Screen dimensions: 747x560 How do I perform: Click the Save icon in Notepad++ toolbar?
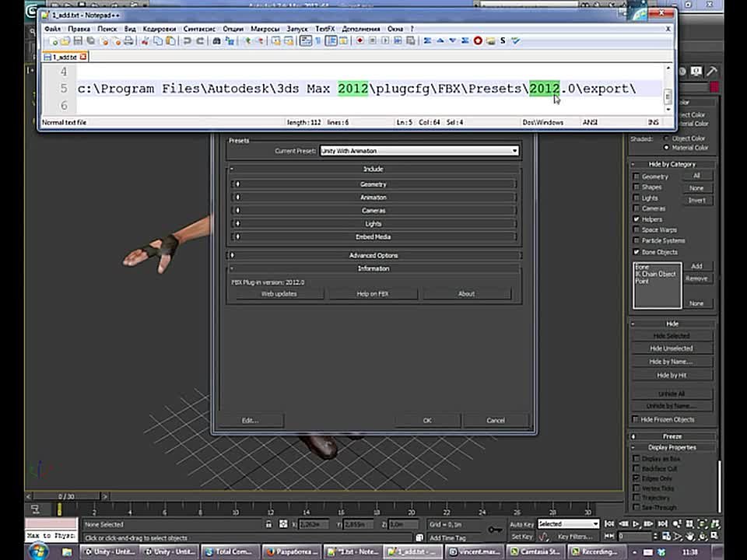(x=78, y=41)
